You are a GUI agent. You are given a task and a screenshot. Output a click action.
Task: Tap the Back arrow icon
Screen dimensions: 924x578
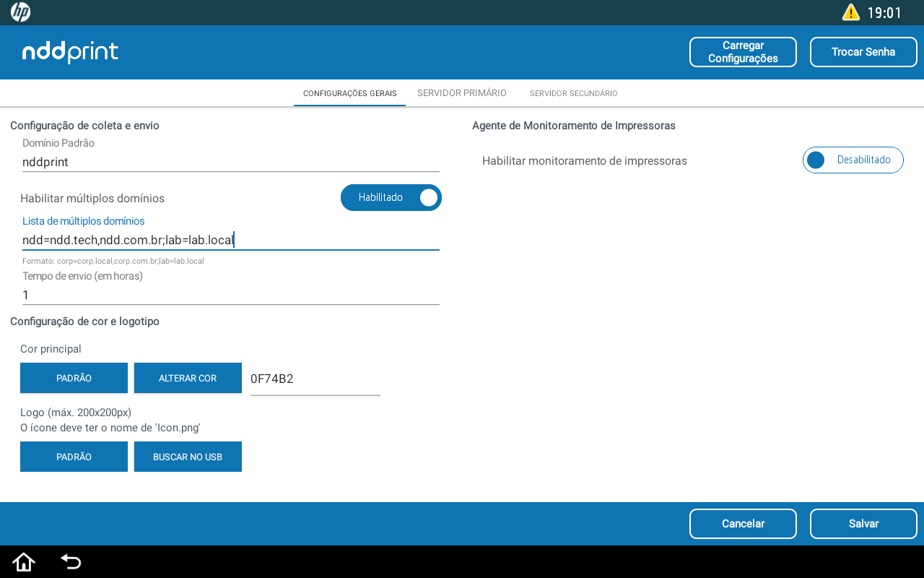tap(71, 561)
